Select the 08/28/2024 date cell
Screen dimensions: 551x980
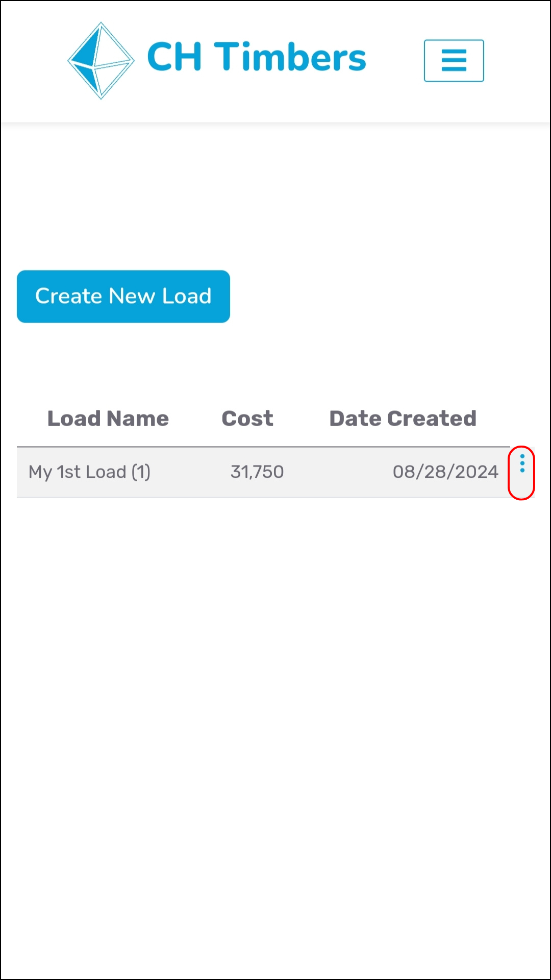pyautogui.click(x=445, y=472)
